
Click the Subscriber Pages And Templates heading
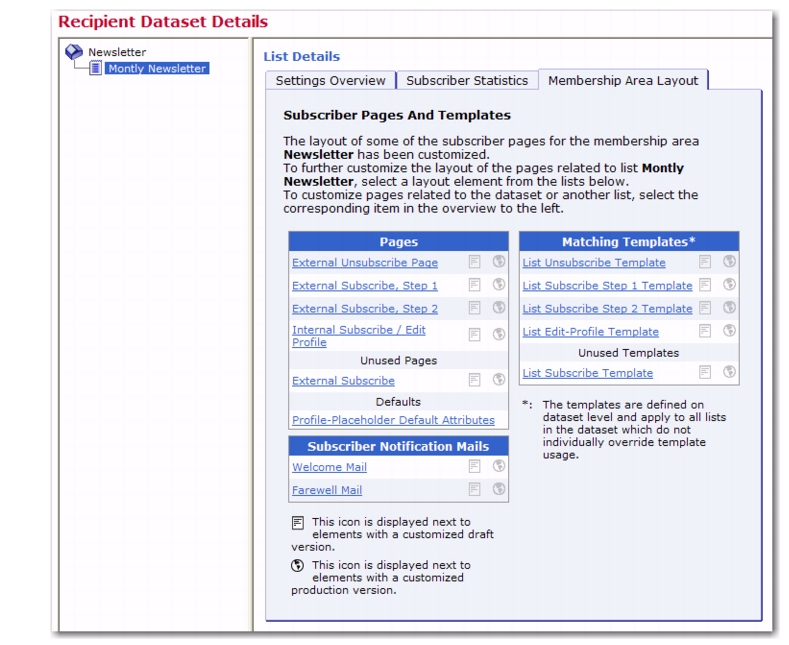397,115
